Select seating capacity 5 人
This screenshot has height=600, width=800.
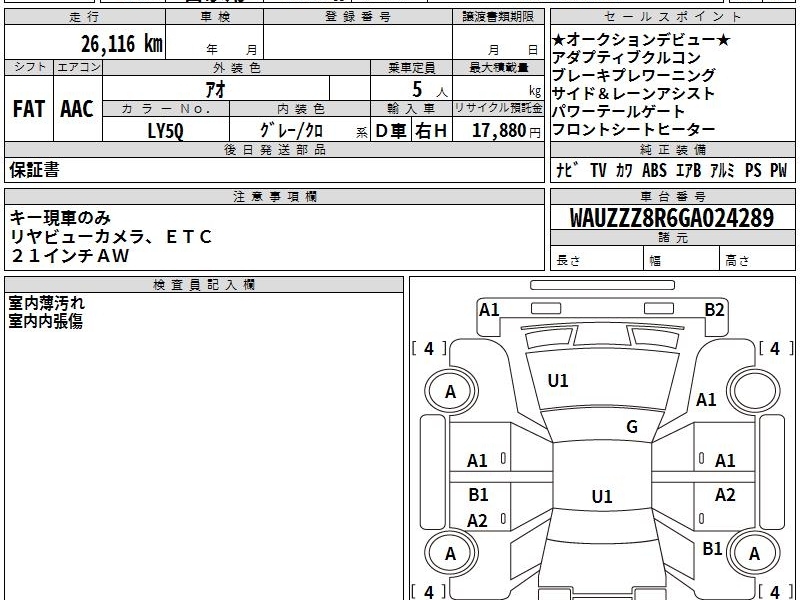429,90
